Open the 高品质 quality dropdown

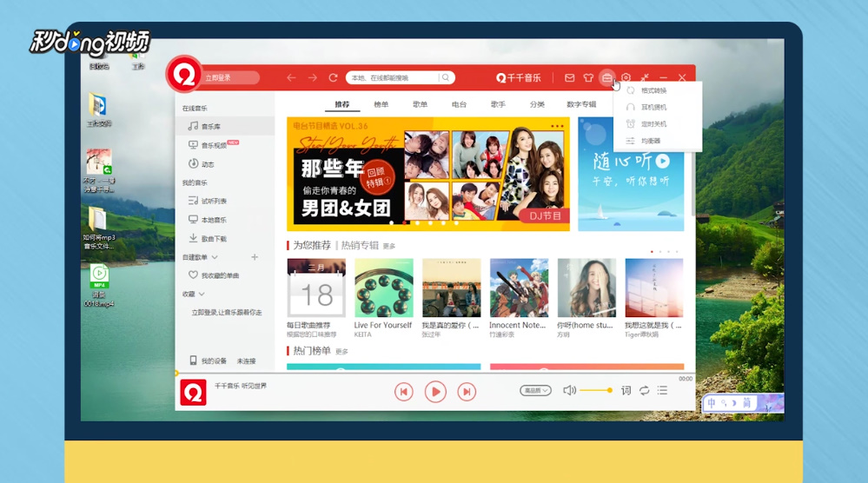(x=535, y=391)
